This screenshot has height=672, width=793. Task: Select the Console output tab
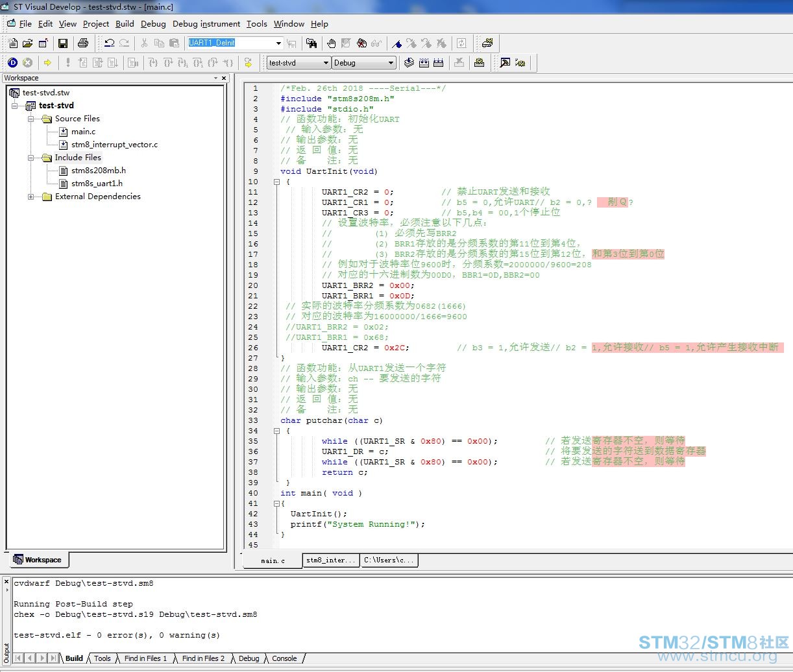coord(284,658)
